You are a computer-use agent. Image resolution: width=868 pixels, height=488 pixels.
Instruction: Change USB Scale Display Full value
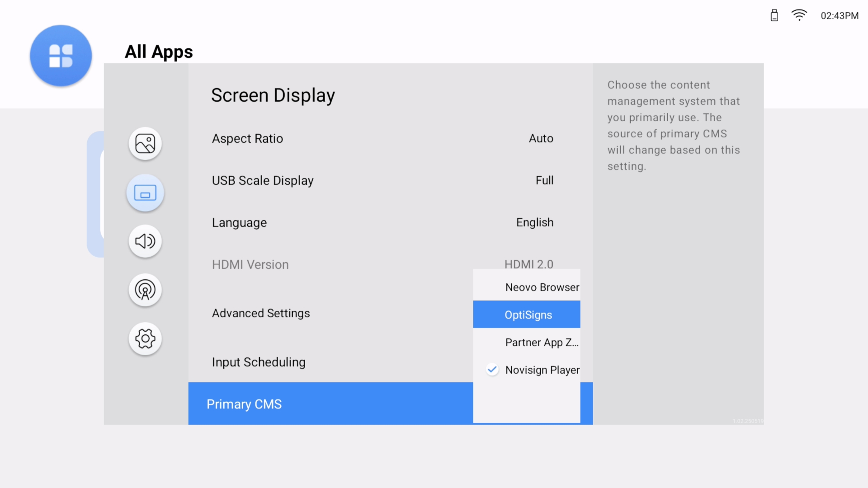pos(544,180)
